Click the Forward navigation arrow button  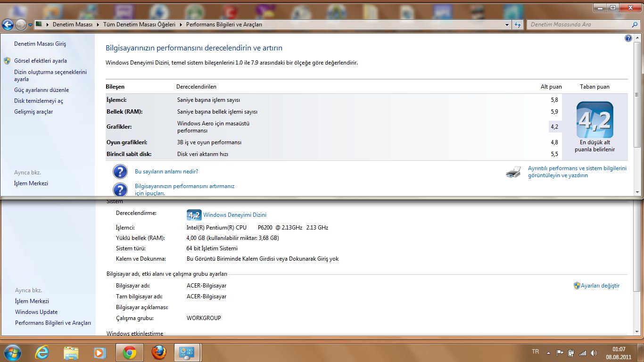[21, 25]
